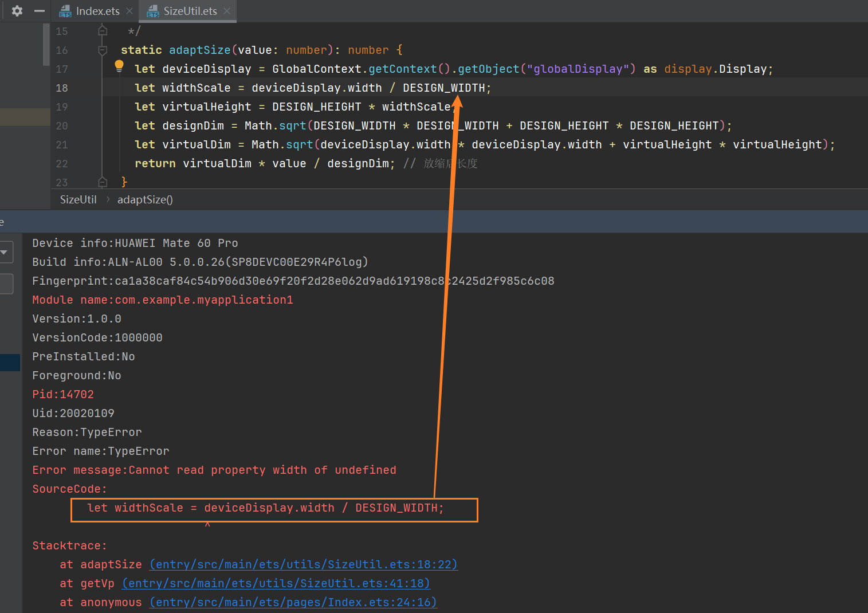Image resolution: width=868 pixels, height=613 pixels.
Task: Click the Stacktrace: label in the log
Action: 70,545
